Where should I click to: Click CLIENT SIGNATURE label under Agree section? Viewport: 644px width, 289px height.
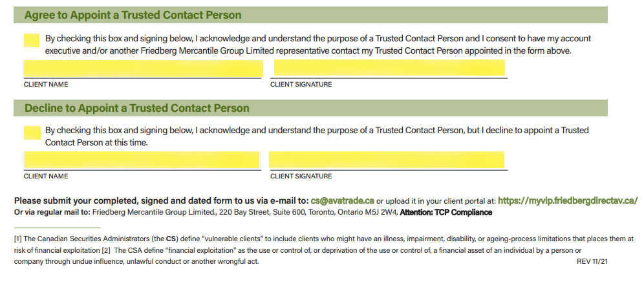click(301, 85)
